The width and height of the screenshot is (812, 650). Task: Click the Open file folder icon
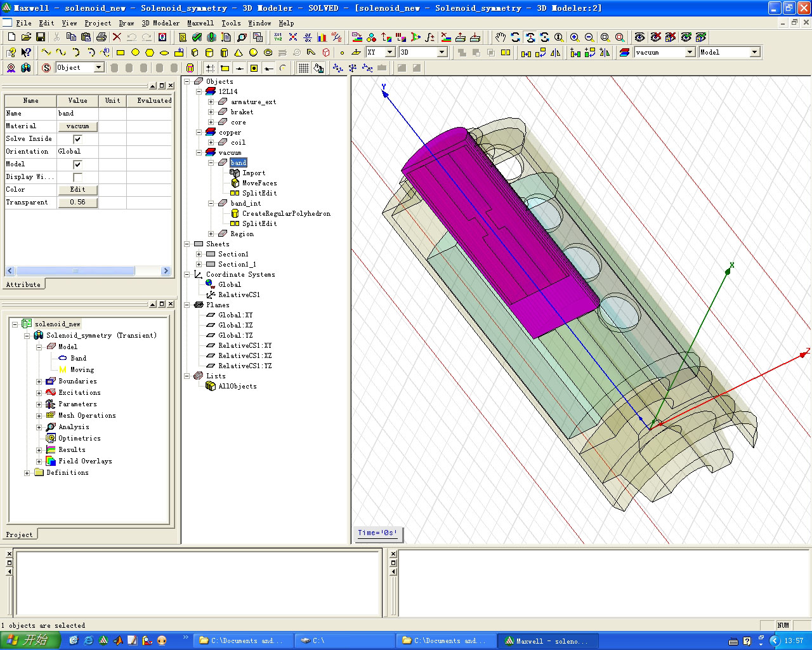click(26, 37)
